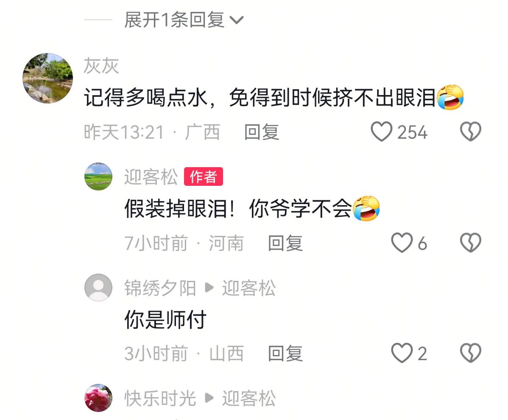Reply to 锦绣夕阳's comment from 山西

coord(285,353)
